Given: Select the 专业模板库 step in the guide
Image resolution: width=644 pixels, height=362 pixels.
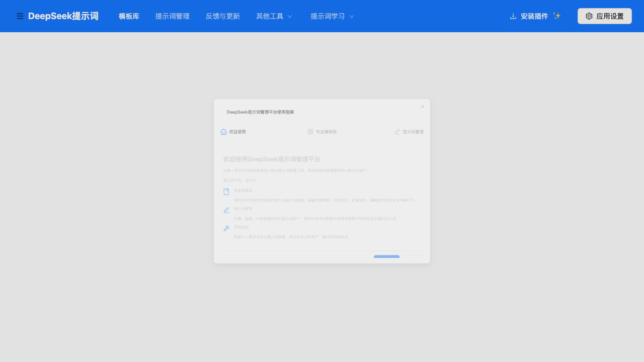Looking at the screenshot, I should (x=322, y=132).
